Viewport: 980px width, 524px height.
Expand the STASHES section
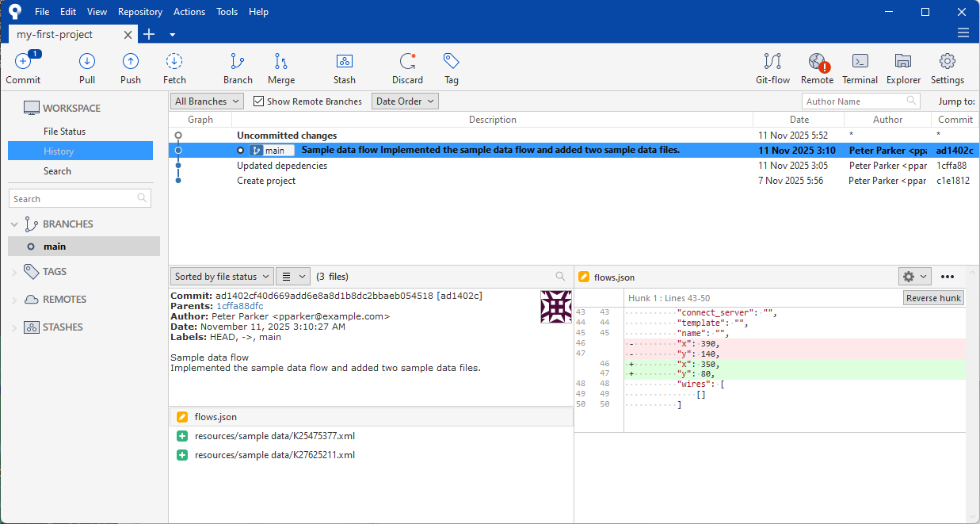[14, 327]
